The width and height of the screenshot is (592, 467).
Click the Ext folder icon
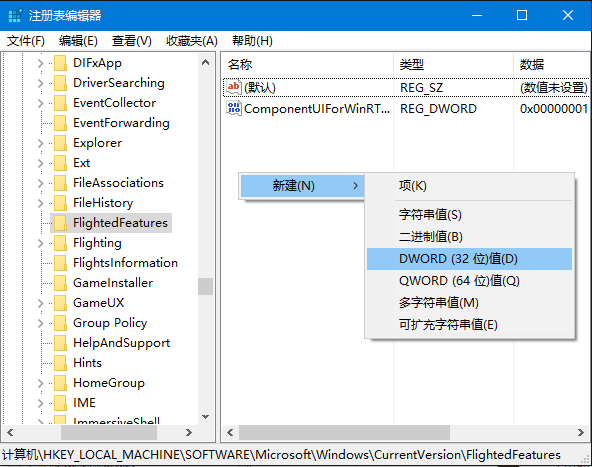(60, 163)
